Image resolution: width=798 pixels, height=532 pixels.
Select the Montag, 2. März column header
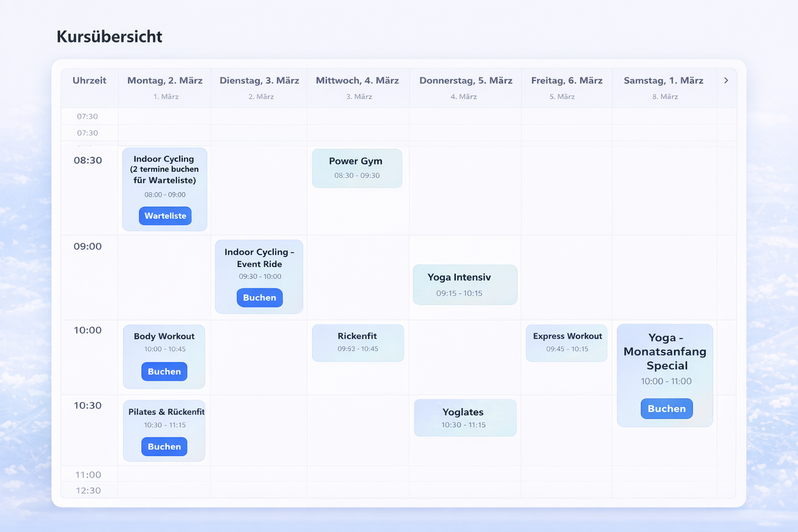[x=165, y=81]
